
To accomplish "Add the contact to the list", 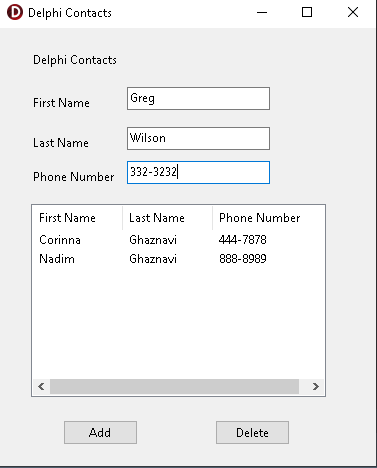I will pos(100,432).
